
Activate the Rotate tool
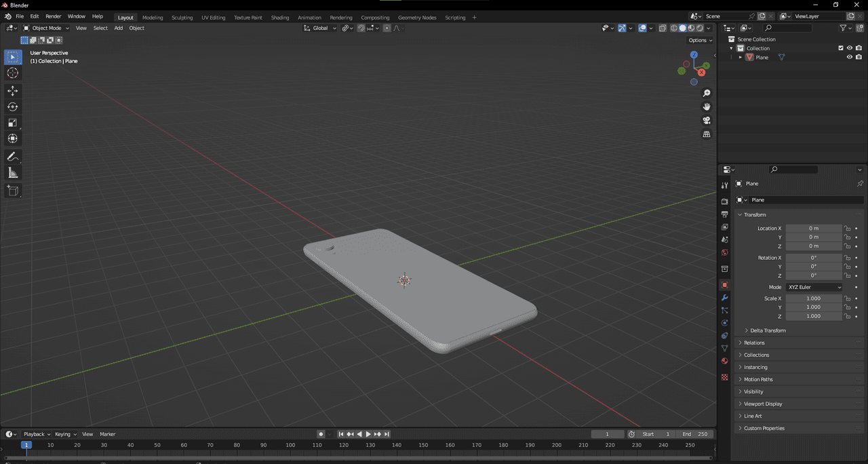(x=13, y=107)
